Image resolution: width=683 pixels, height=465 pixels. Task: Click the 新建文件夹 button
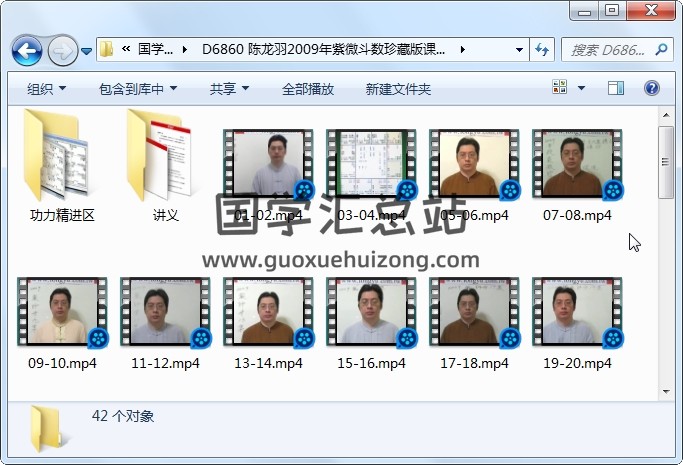[x=398, y=89]
